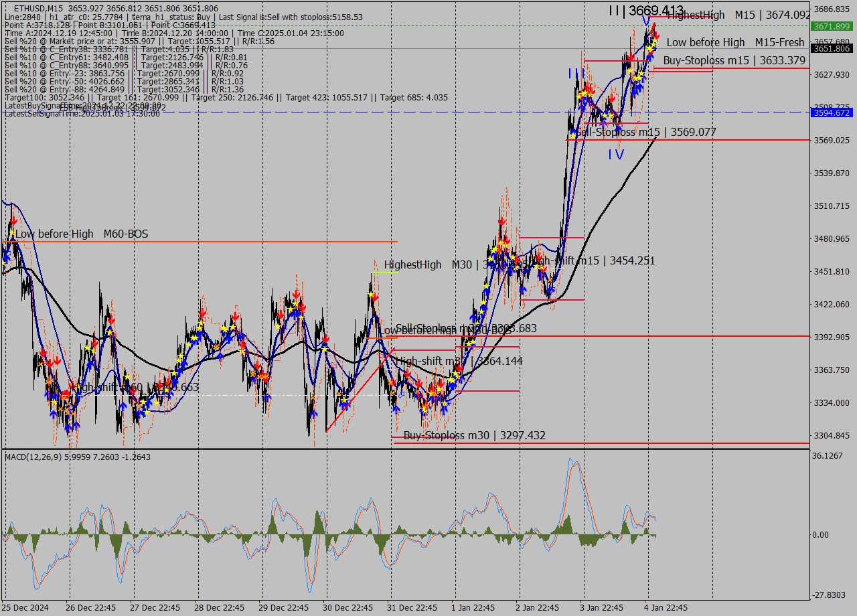Click the 'High-shift m15 | 3454.251' label
This screenshot has height=616, width=857.
click(x=592, y=260)
